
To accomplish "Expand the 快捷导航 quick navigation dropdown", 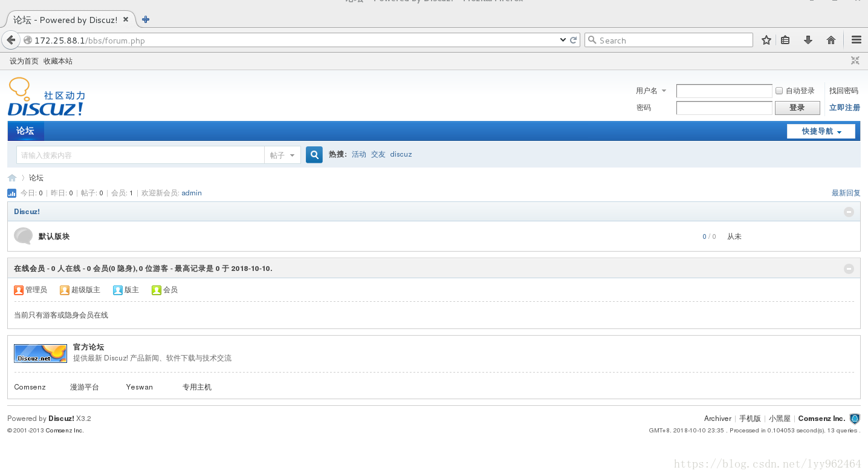I will tap(821, 131).
